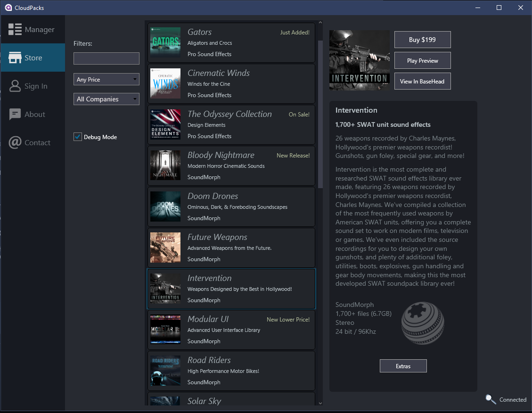Click the New Release! badge
The width and height of the screenshot is (532, 413).
pyautogui.click(x=293, y=156)
